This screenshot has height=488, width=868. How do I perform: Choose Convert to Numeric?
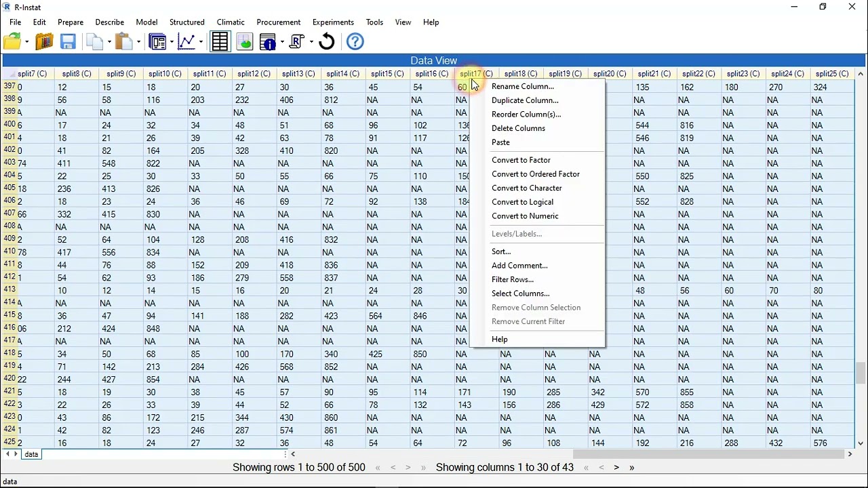coord(525,216)
